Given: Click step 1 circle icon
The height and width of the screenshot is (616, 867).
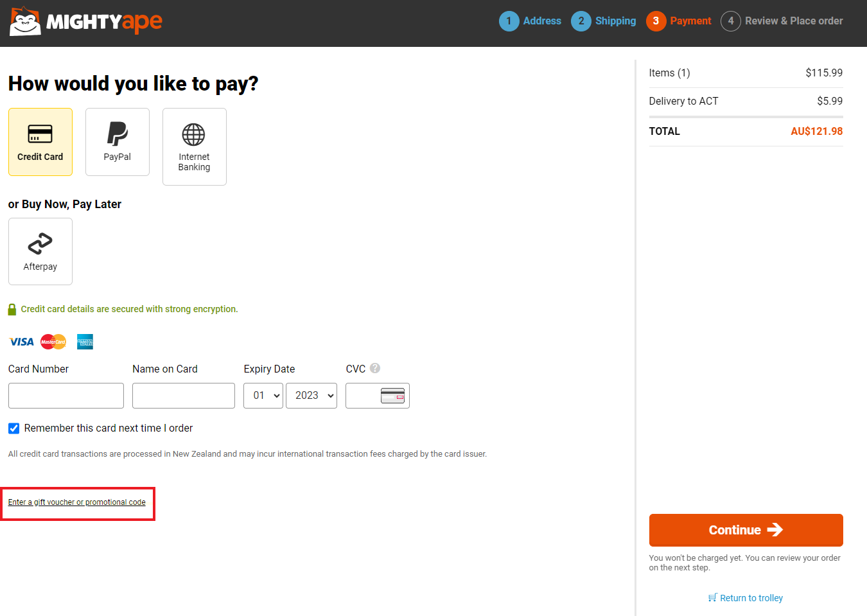Looking at the screenshot, I should [x=509, y=21].
